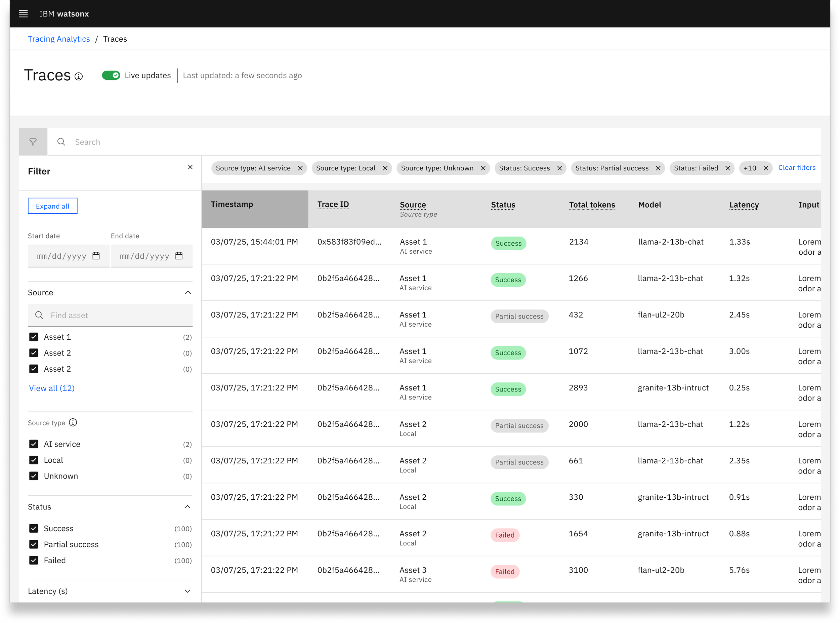Click the Source type info icon
Viewport: 840px width, 623px height.
coord(73,423)
